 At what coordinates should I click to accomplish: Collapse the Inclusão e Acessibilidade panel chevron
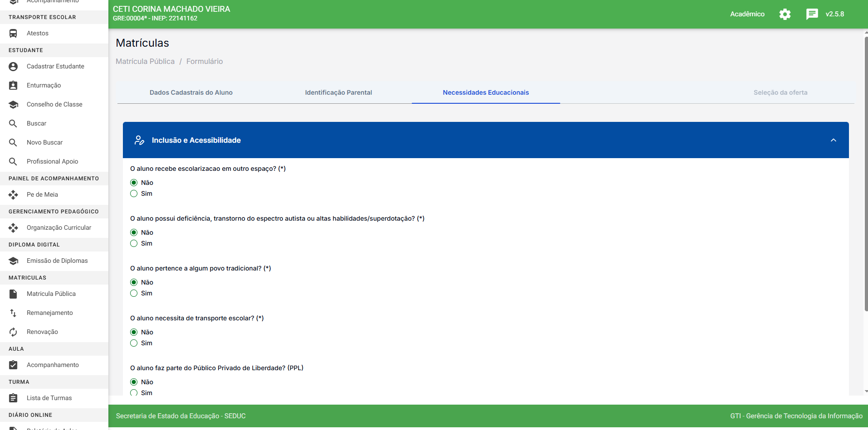833,140
